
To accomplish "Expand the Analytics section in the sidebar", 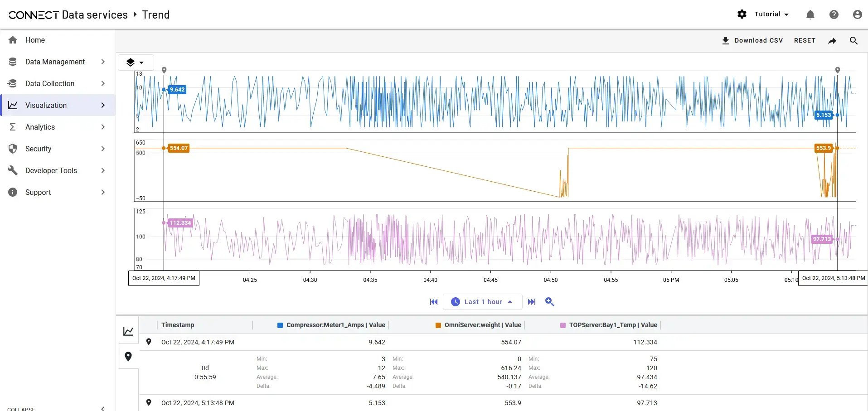I will pos(40,127).
